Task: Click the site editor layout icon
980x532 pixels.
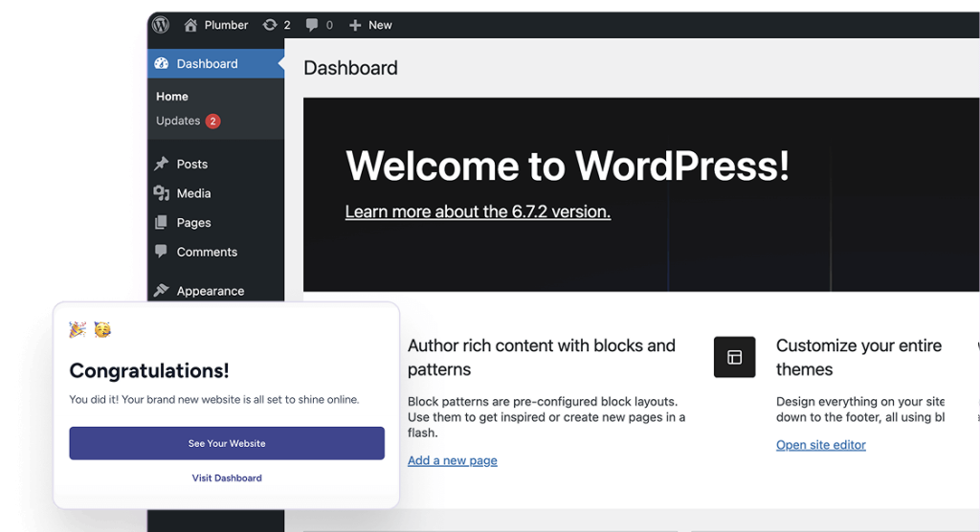Action: pyautogui.click(x=734, y=357)
